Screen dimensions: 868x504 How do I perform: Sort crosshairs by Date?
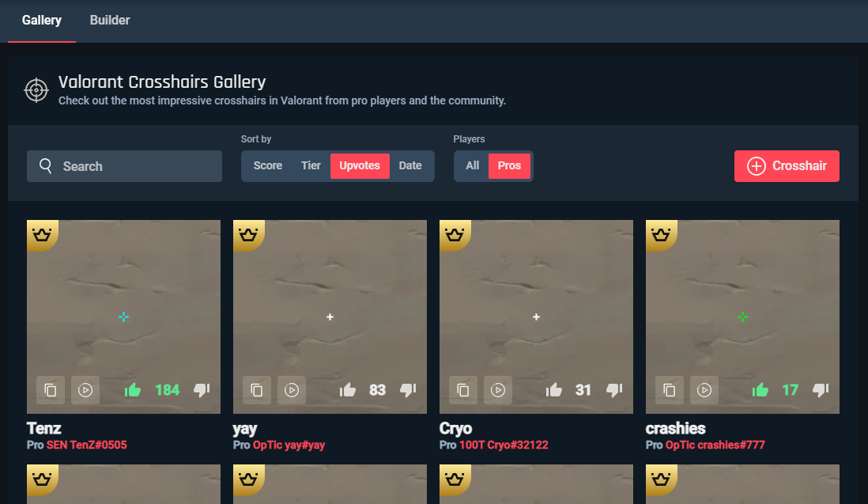click(x=410, y=165)
